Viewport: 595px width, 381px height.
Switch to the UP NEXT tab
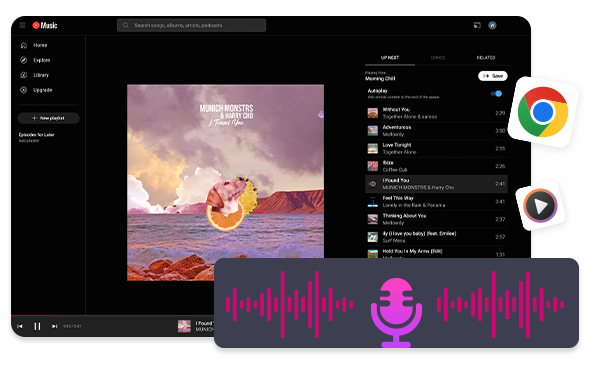coord(390,58)
